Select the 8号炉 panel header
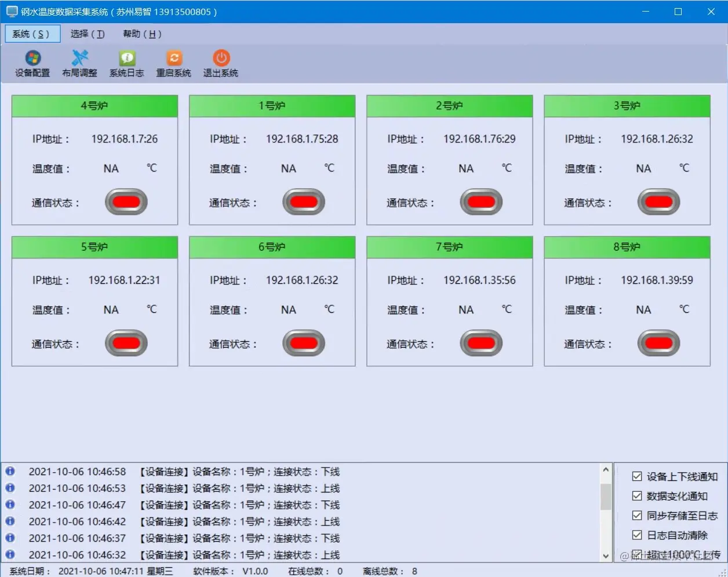 (x=627, y=247)
